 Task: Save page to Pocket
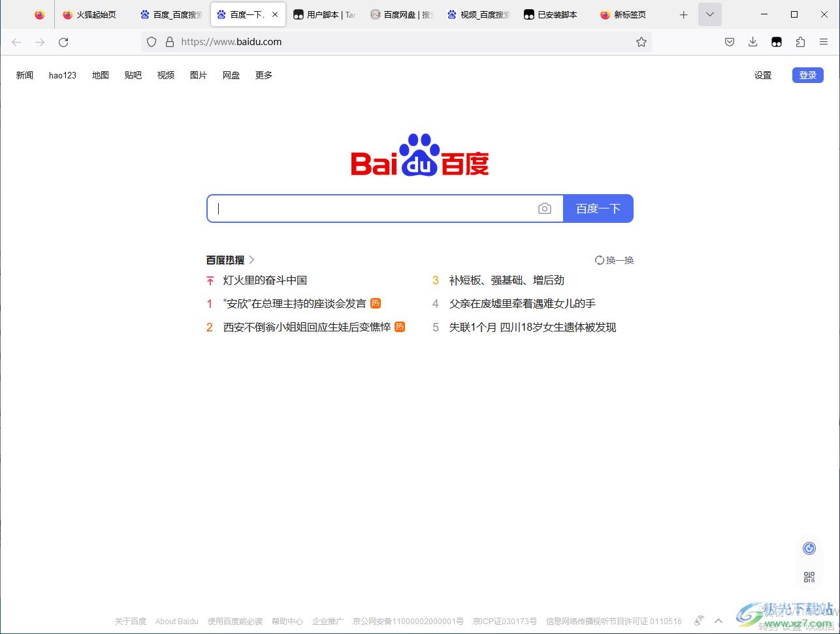pos(730,42)
